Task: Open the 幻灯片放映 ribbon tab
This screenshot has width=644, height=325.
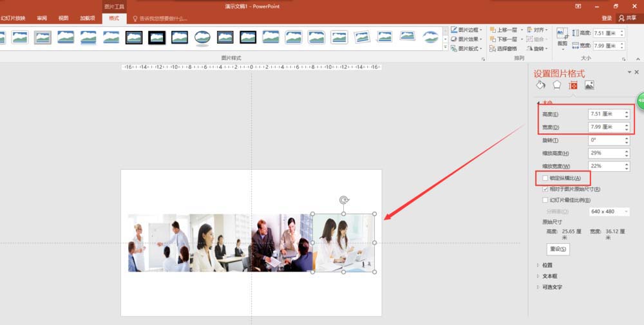Action: [13, 18]
